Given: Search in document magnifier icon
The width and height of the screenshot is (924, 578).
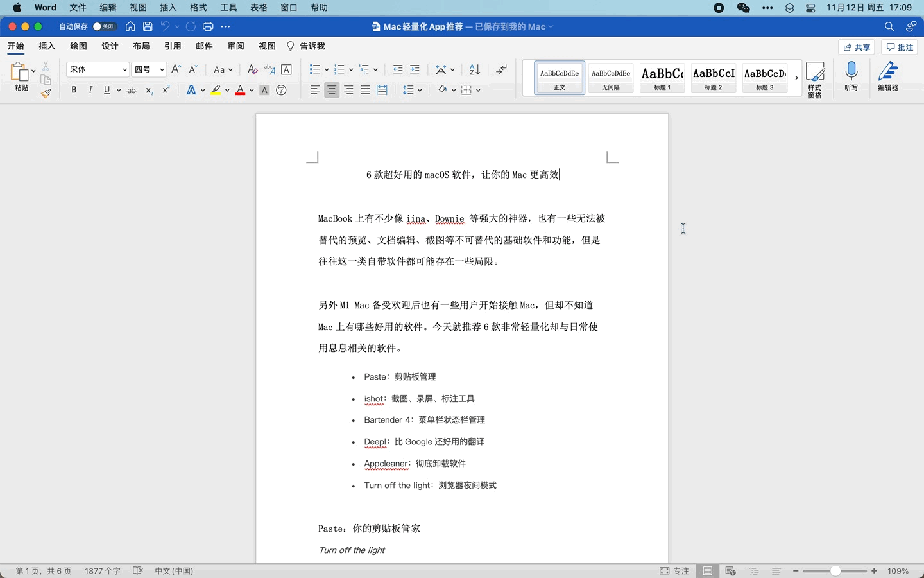Looking at the screenshot, I should click(x=889, y=26).
